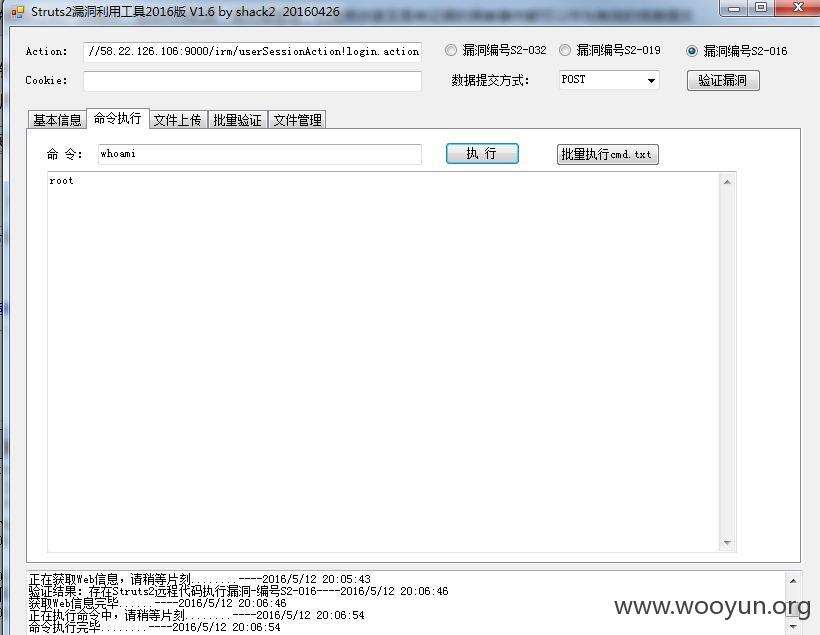820x635 pixels.
Task: Click output scrollbar up arrow
Action: (x=727, y=182)
